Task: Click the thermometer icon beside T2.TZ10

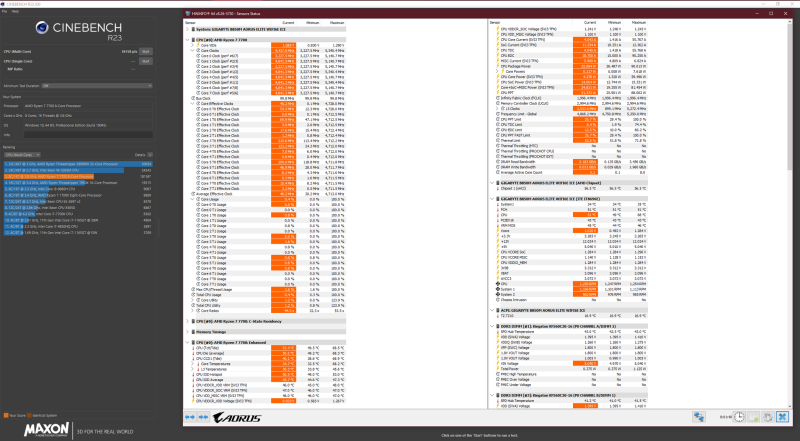Action: (x=498, y=316)
